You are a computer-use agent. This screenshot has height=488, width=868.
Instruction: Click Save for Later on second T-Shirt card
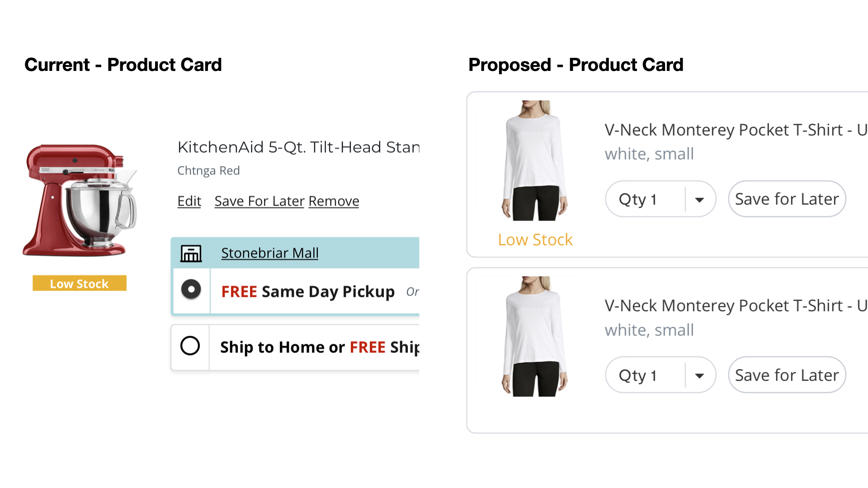coord(787,375)
